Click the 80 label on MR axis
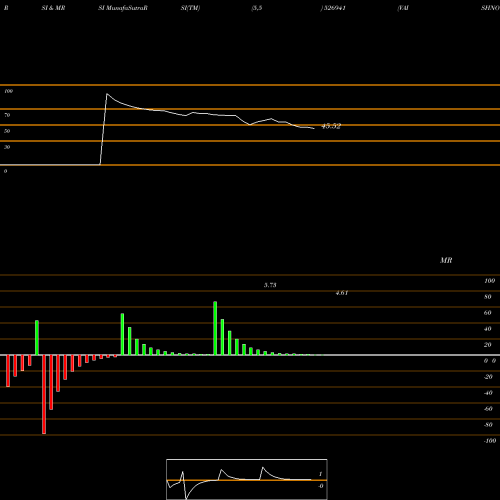This screenshot has height=500, width=500. coord(488,297)
